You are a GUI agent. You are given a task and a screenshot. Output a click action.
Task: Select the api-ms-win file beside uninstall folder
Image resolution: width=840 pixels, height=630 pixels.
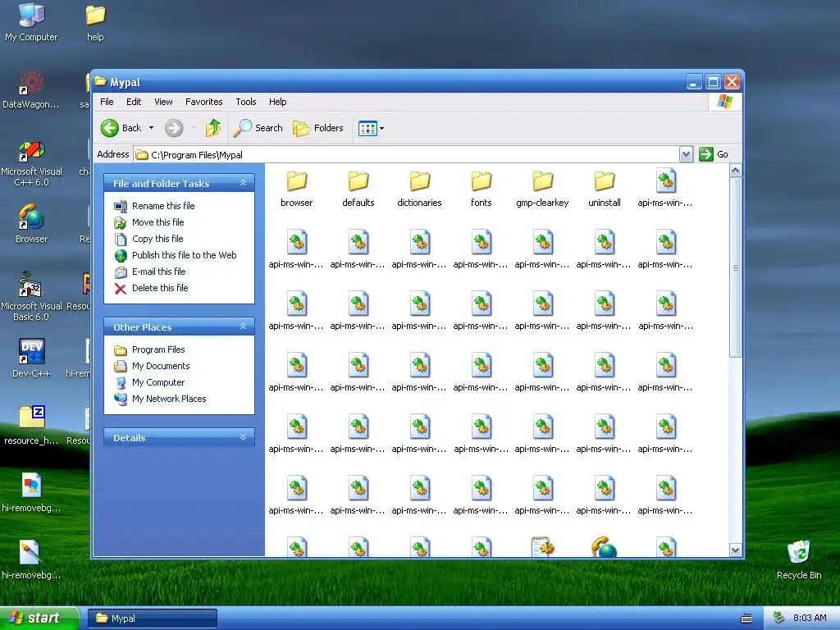coord(665,189)
